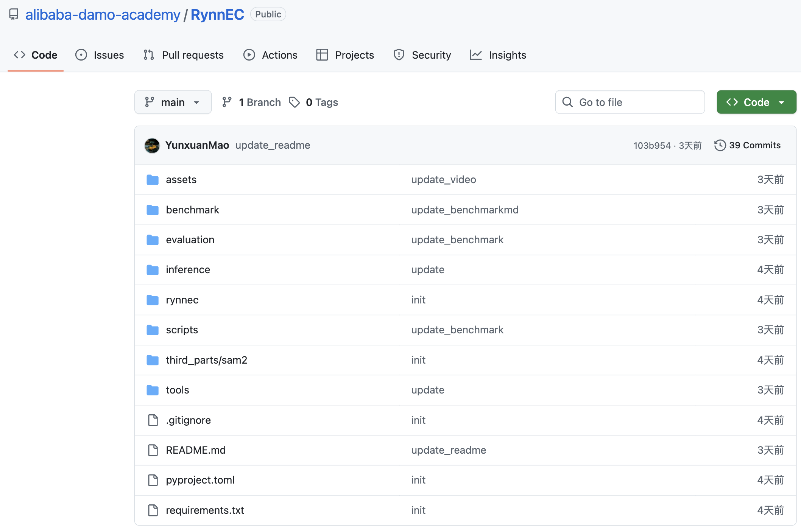Click the branch icon next to 1 Branch
The width and height of the screenshot is (801, 532).
click(227, 102)
